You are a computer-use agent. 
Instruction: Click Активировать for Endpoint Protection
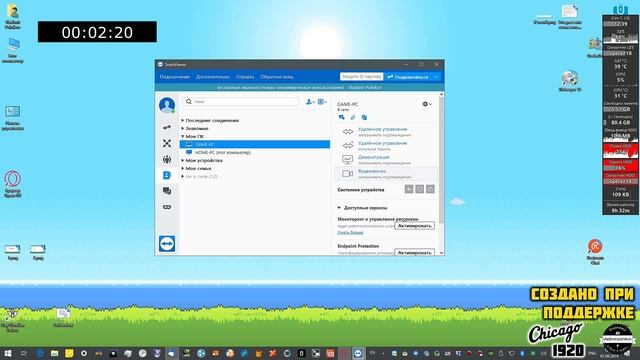point(414,253)
